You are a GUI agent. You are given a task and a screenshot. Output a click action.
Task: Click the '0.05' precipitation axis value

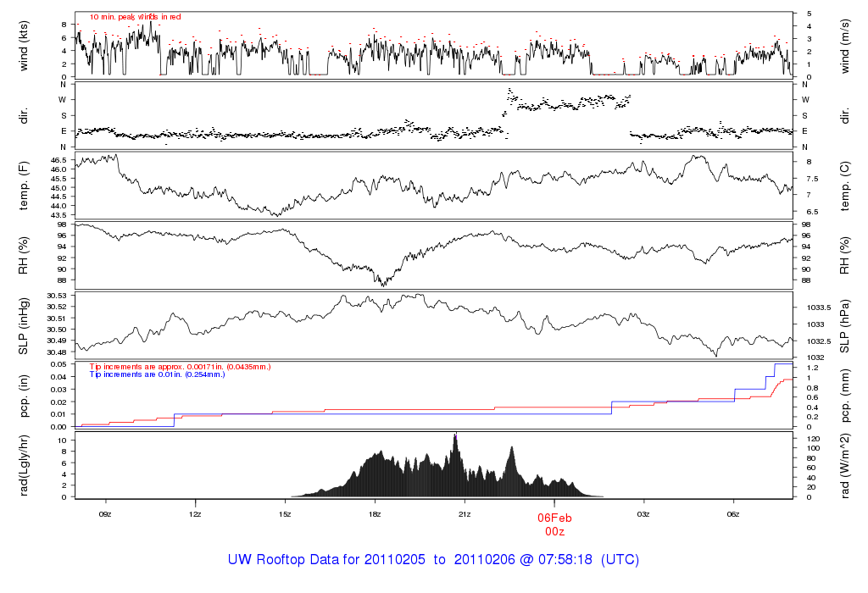click(x=58, y=364)
